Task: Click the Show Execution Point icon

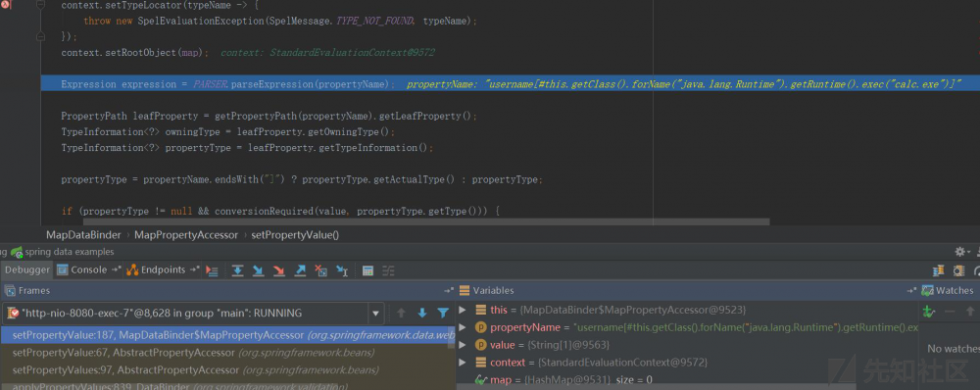Action: point(213,270)
